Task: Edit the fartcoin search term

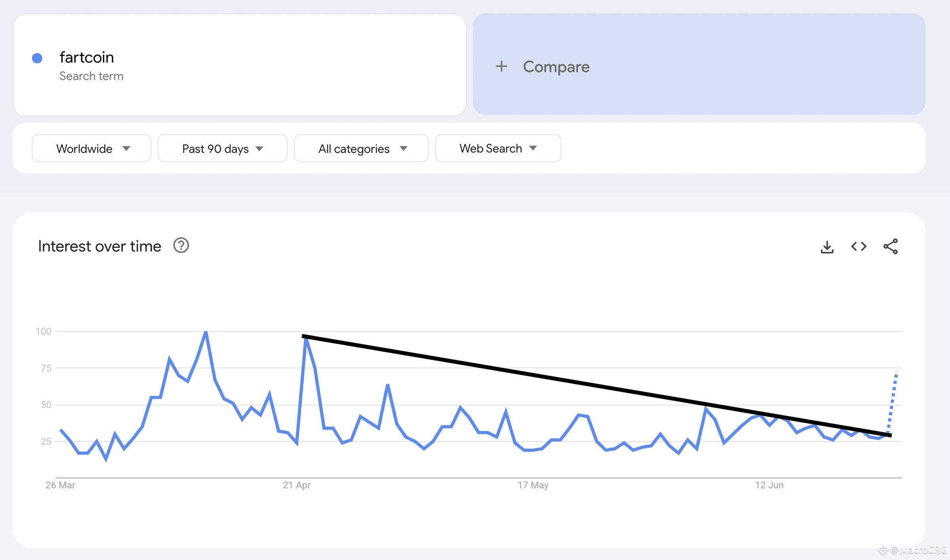Action: coord(87,57)
